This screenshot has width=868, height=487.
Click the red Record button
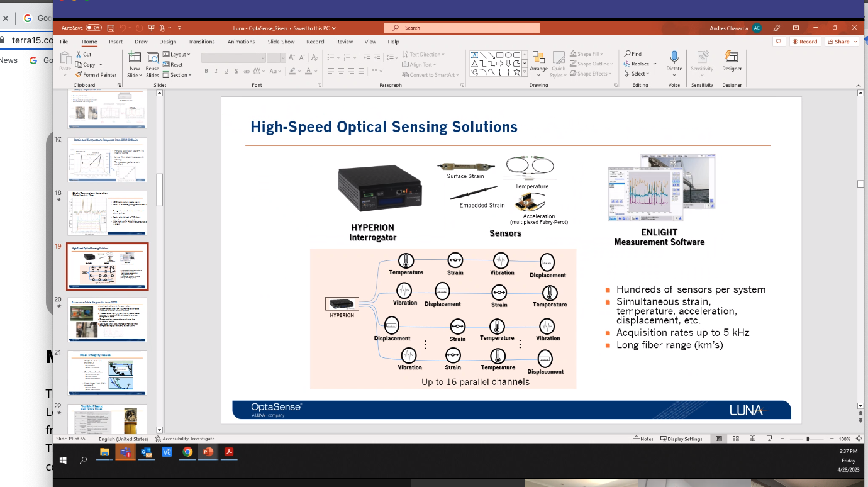[x=805, y=42]
